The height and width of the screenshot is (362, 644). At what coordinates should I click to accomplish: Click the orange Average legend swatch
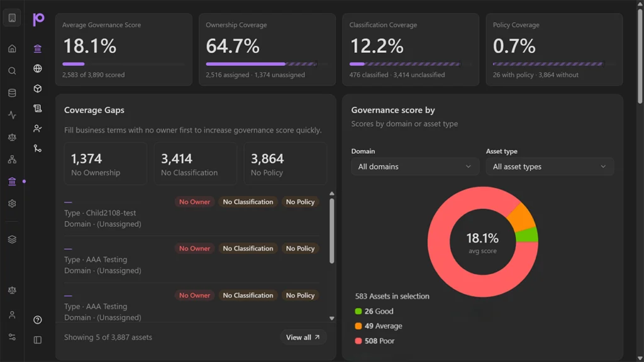click(x=358, y=326)
